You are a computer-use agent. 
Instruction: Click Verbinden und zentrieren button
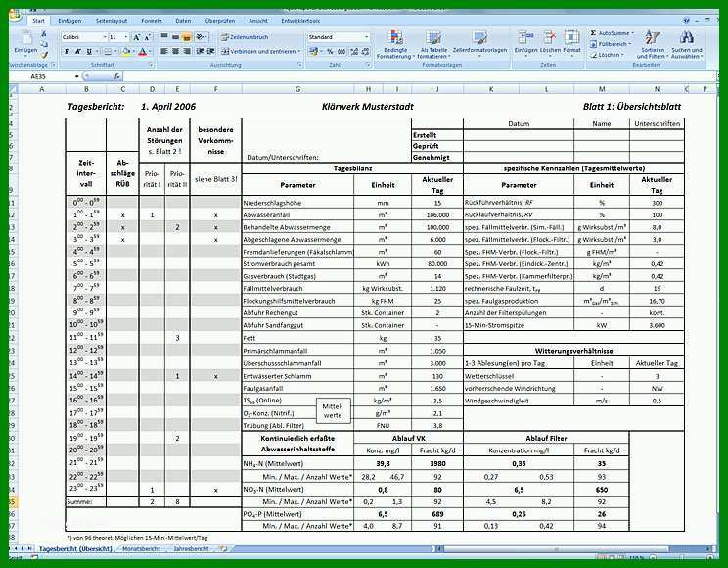(x=258, y=51)
